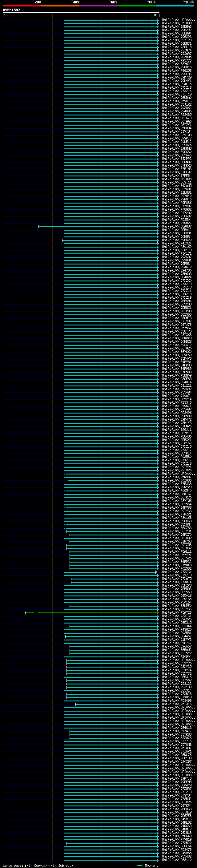Click the purple ~60% legend segment
Image resolution: width=197 pixels, height=868 pixels.
point(99,6)
